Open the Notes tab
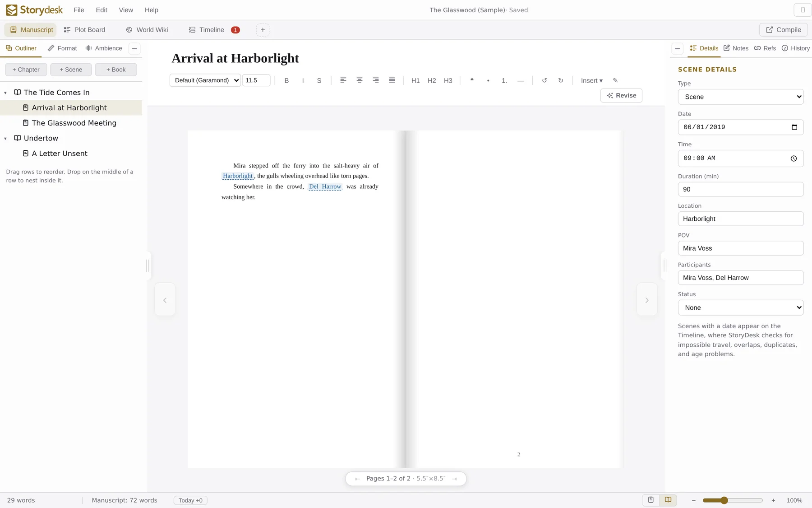This screenshot has width=812, height=508. pyautogui.click(x=736, y=48)
